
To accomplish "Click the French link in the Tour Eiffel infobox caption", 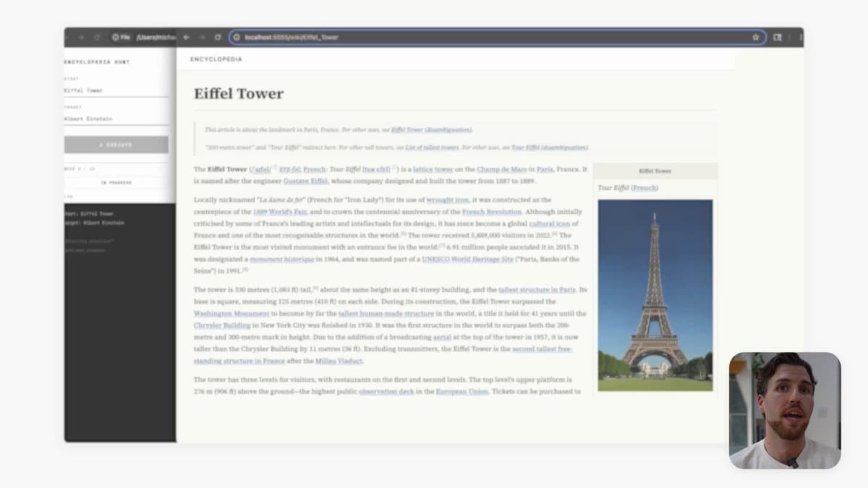I will (644, 188).
